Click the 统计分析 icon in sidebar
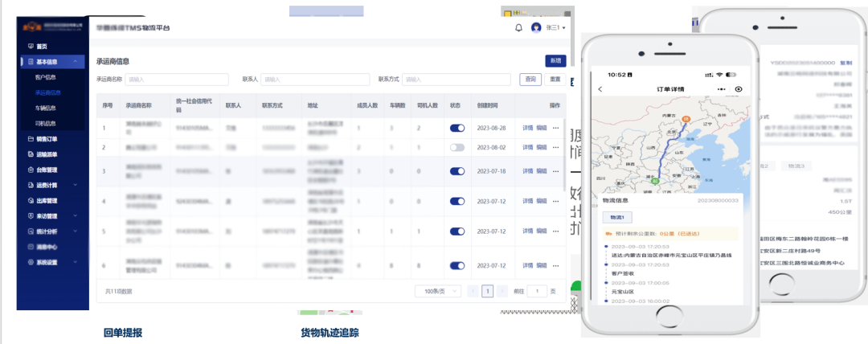The height and width of the screenshot is (344, 868). tap(31, 231)
